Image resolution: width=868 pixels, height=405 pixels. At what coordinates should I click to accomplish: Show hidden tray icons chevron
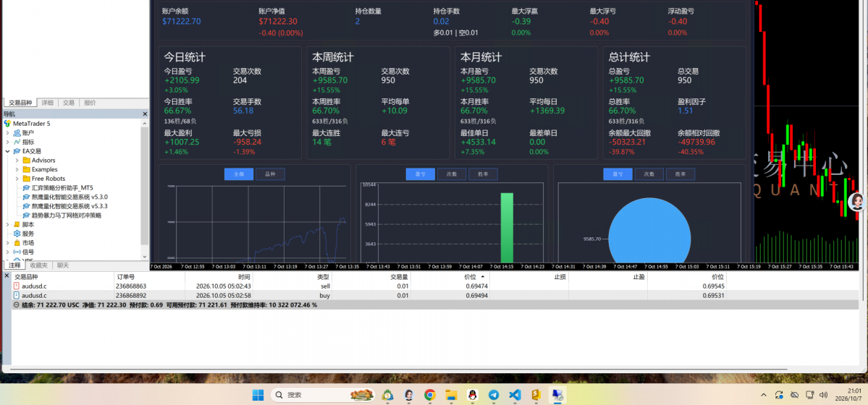764,395
